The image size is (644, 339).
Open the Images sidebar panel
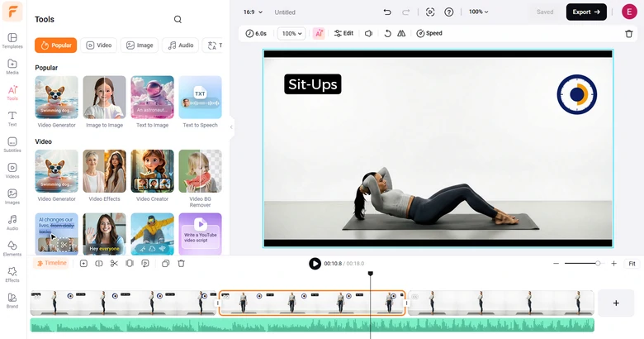(x=12, y=196)
